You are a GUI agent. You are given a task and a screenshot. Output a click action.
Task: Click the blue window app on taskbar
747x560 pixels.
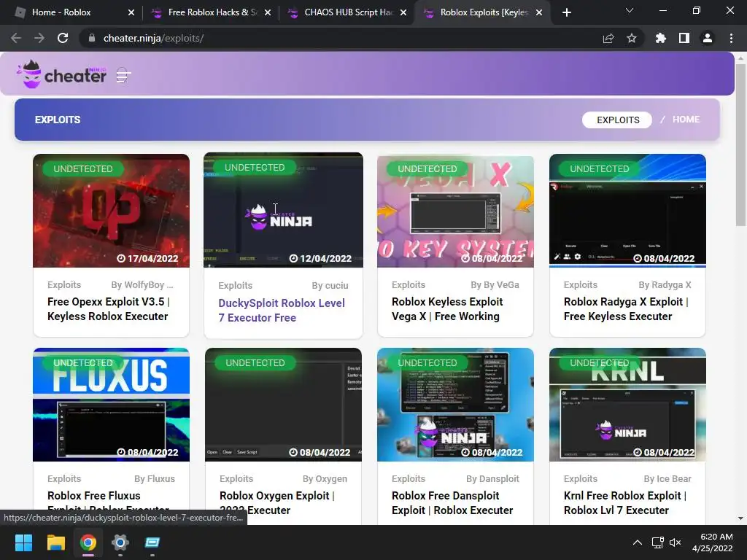point(152,542)
